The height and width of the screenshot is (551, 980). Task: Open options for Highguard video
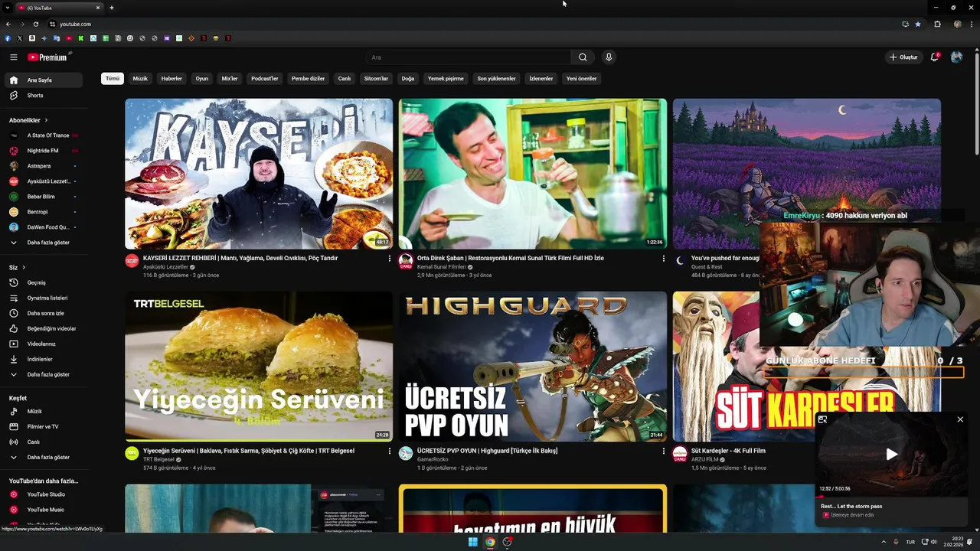[663, 452]
